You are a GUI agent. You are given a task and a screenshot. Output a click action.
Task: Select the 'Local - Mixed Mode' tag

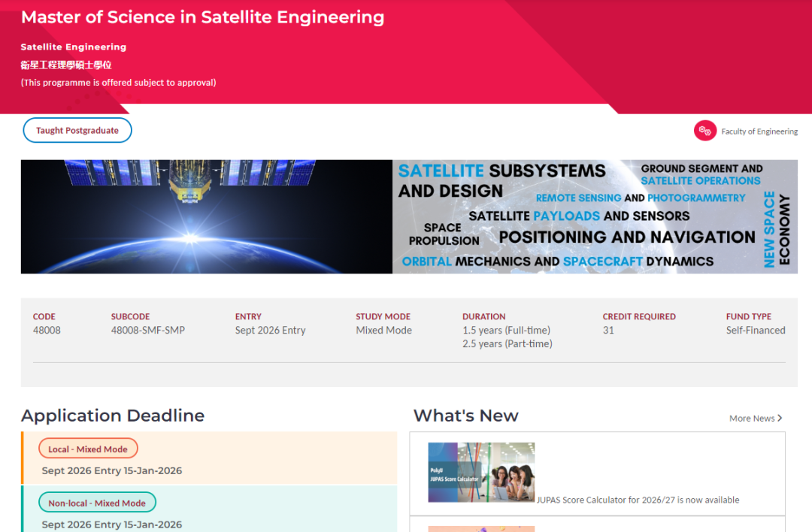[88, 448]
